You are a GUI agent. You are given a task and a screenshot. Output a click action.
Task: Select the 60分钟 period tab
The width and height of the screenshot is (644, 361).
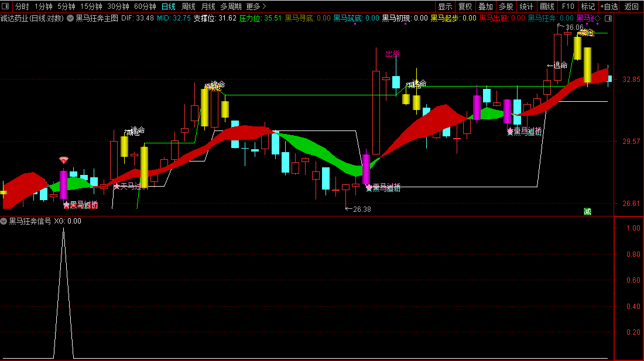(145, 6)
